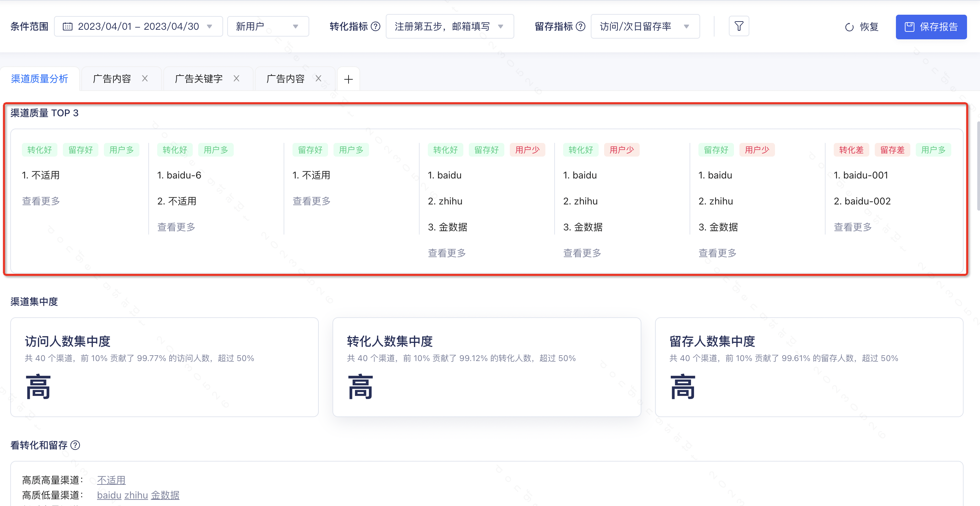Switch to the last 广告内容 tab
Screen dimensions: 980x506
point(285,79)
